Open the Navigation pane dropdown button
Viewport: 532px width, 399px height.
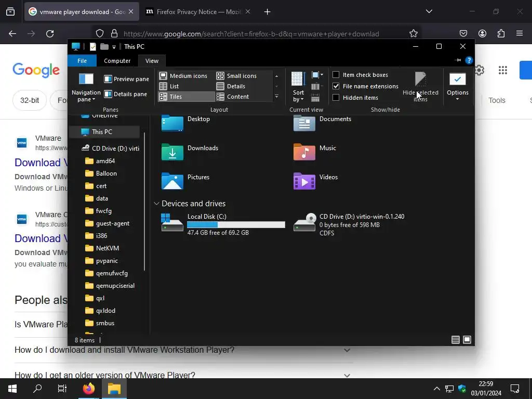pyautogui.click(x=86, y=87)
